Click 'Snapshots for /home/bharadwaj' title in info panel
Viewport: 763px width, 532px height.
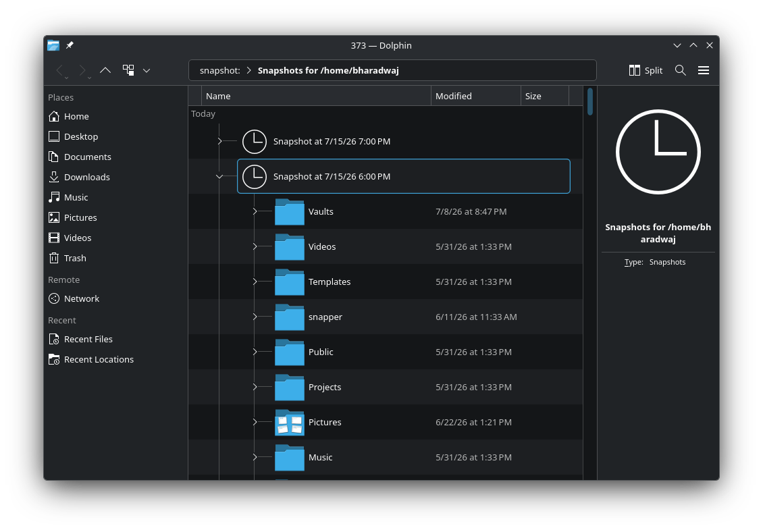pyautogui.click(x=658, y=233)
